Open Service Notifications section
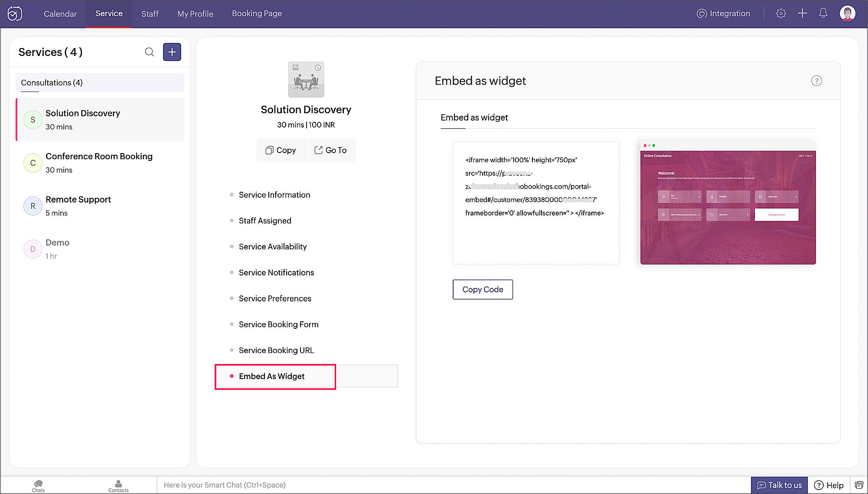Screen dimensions: 868x494 276,272
